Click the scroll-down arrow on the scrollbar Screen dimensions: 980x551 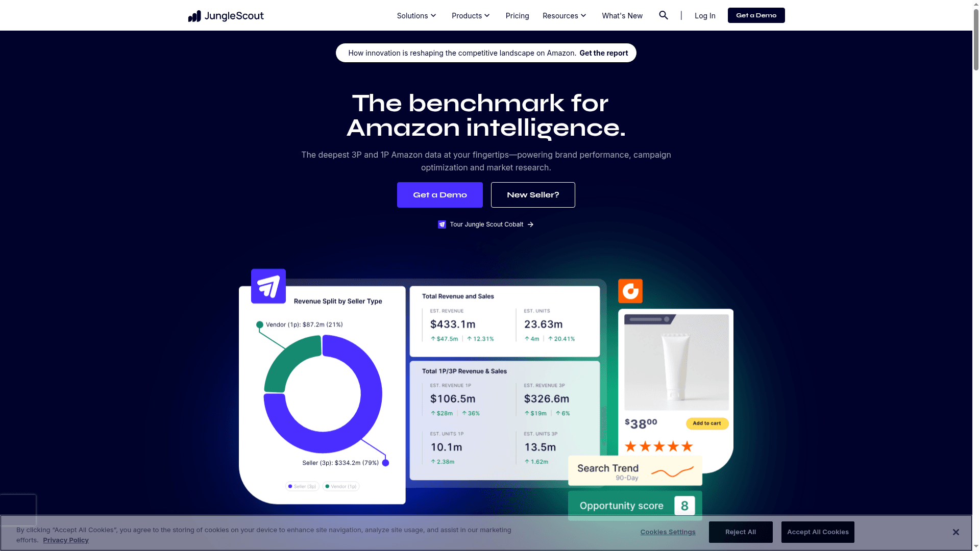[974, 546]
